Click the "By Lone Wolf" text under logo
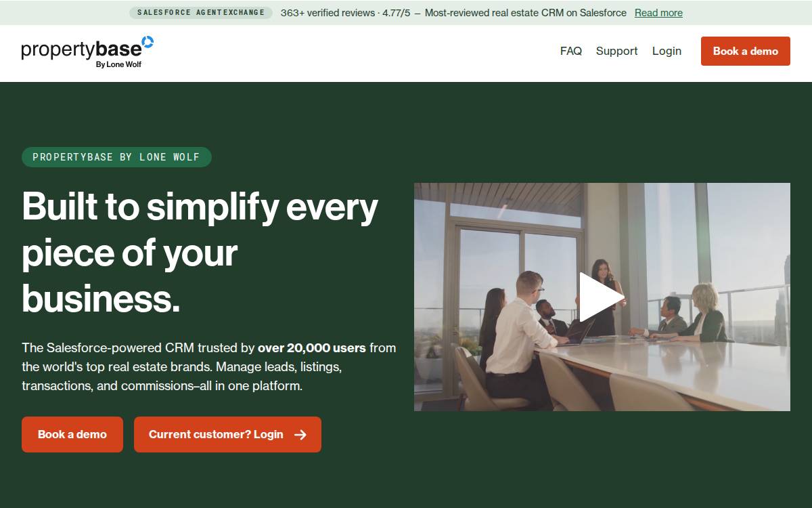 [x=118, y=64]
